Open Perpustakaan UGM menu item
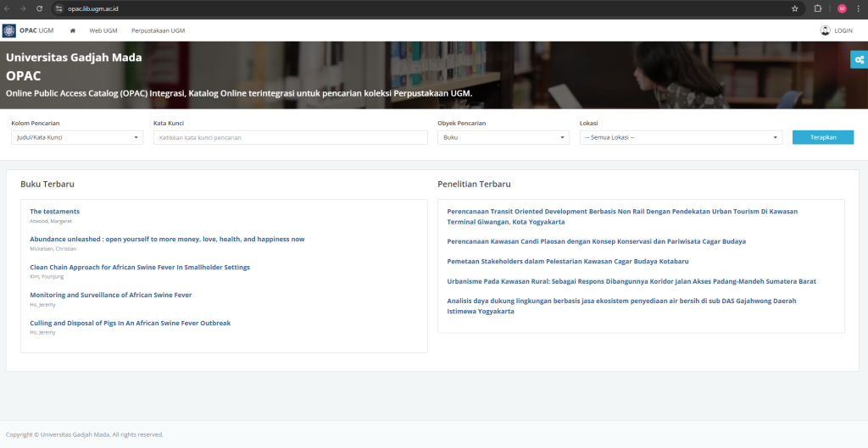The height and width of the screenshot is (448, 868). [x=158, y=30]
